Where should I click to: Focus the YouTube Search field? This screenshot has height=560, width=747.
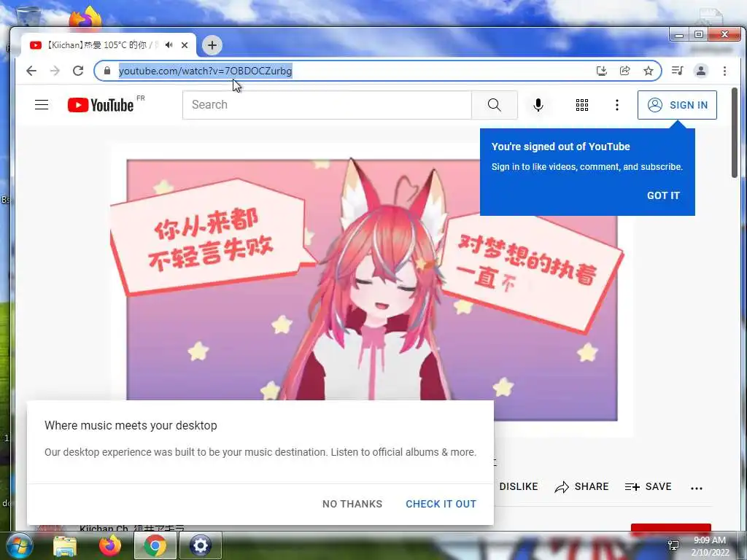click(328, 105)
